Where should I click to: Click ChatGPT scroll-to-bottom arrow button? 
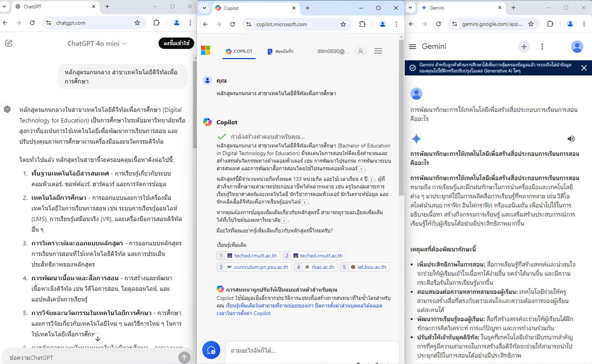(98, 338)
